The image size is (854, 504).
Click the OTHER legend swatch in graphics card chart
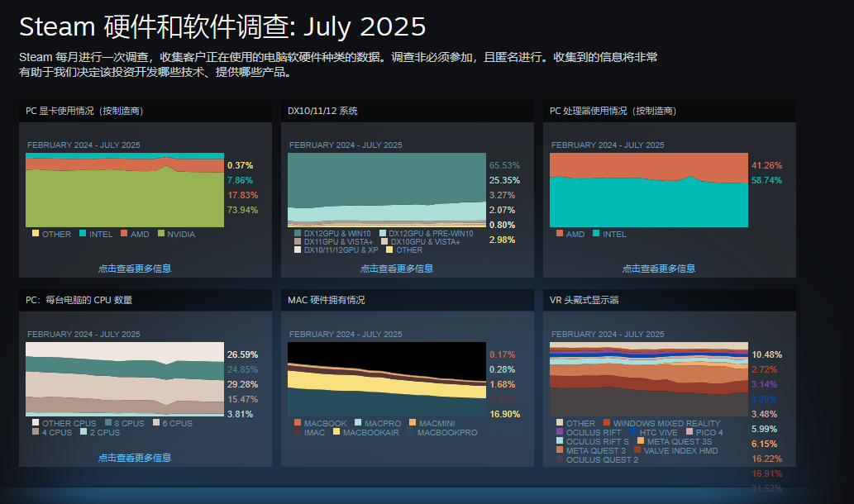(x=36, y=234)
